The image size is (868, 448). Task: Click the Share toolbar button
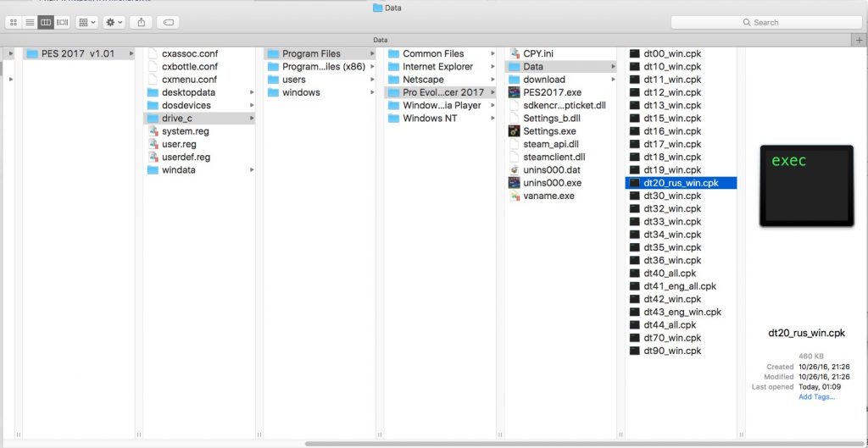click(x=142, y=22)
